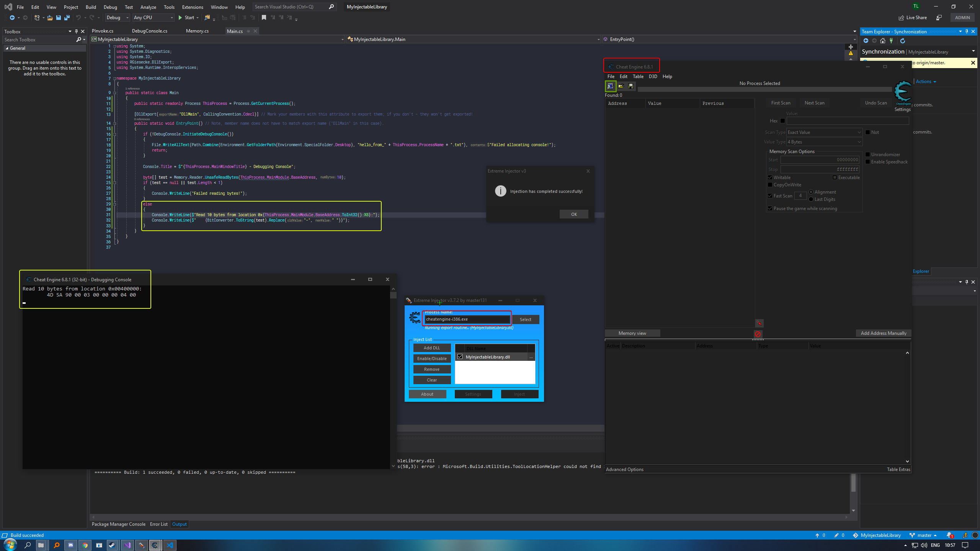Click the Add DLL button
The image size is (980, 551).
click(x=432, y=348)
